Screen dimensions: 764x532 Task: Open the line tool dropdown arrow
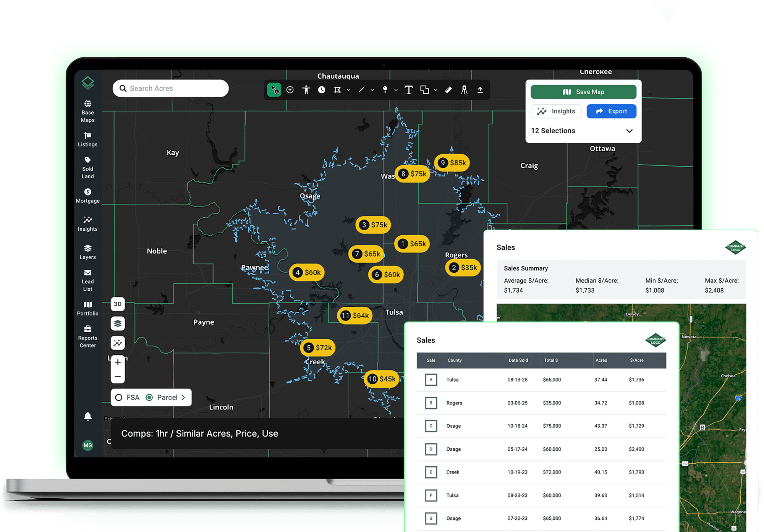click(x=372, y=90)
